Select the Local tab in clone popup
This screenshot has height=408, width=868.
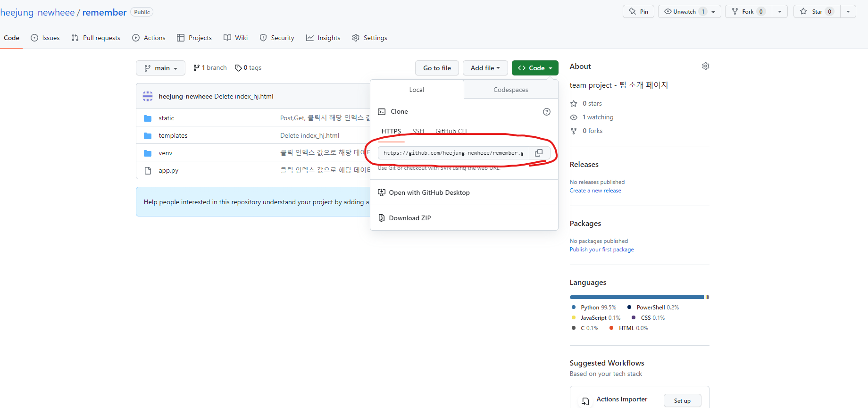[417, 90]
